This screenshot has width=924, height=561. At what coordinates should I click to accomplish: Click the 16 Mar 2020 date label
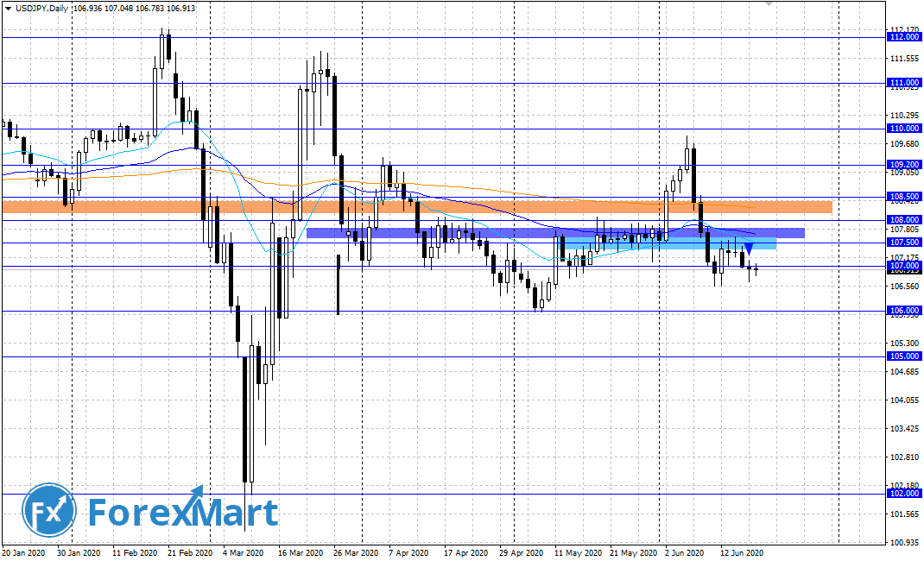(x=299, y=552)
